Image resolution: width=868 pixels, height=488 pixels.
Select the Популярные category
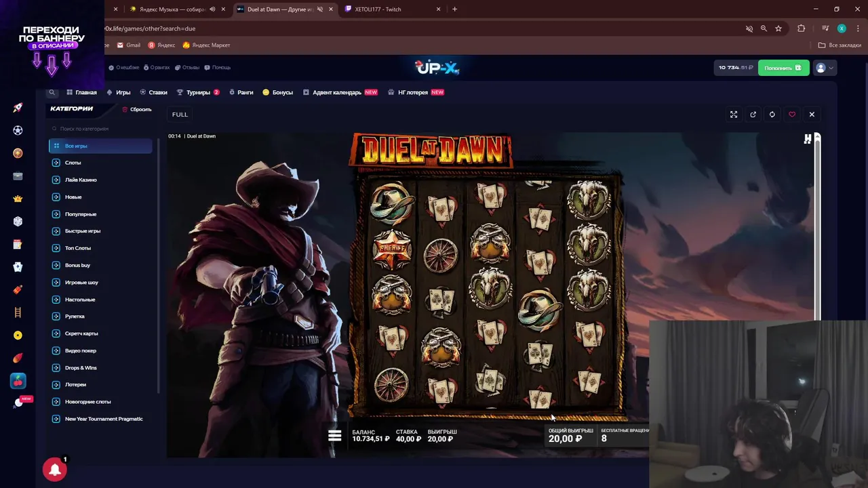click(x=100, y=214)
